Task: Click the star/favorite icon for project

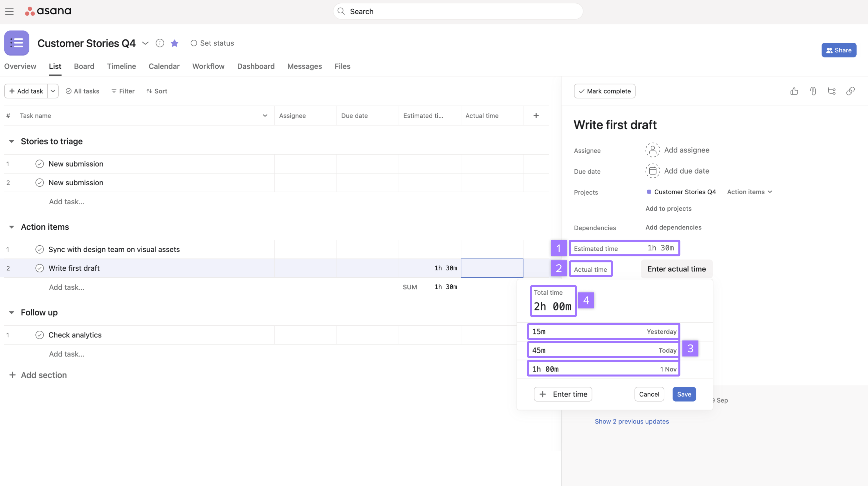Action: tap(174, 43)
